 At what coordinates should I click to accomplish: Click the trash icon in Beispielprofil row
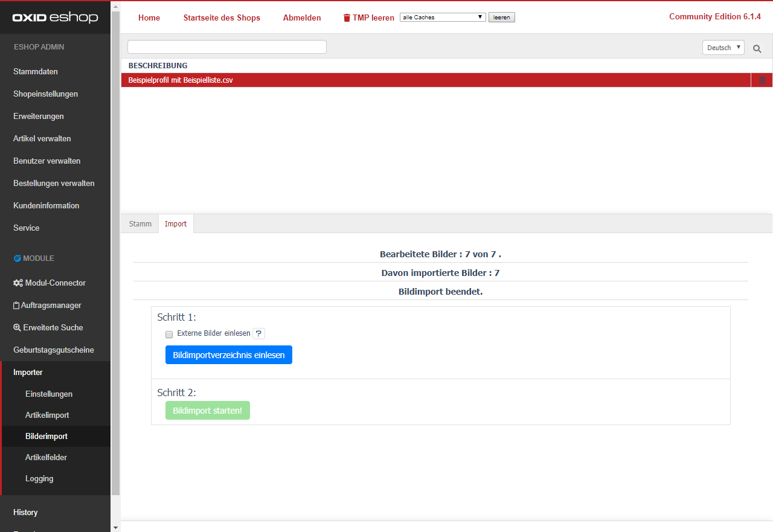click(762, 80)
